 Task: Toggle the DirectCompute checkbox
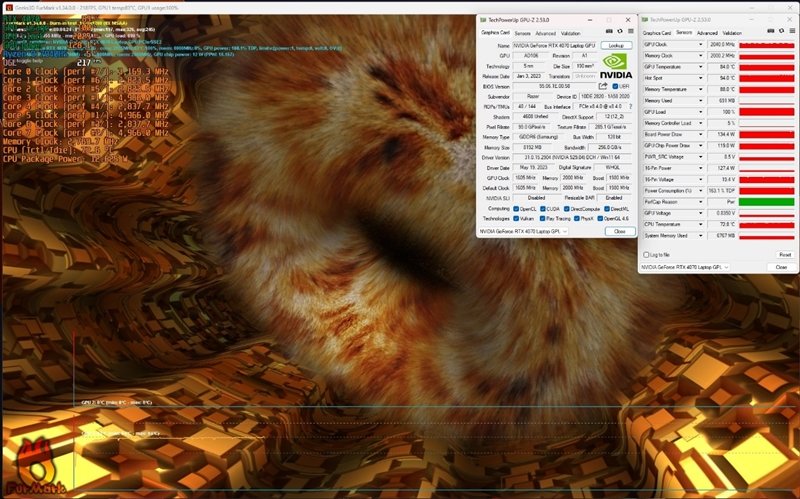[x=566, y=209]
